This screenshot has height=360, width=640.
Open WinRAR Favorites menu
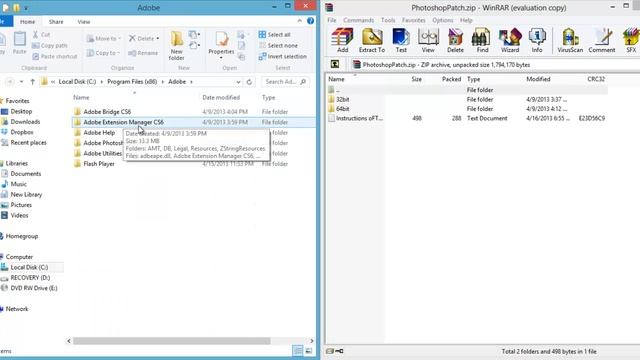(x=413, y=20)
